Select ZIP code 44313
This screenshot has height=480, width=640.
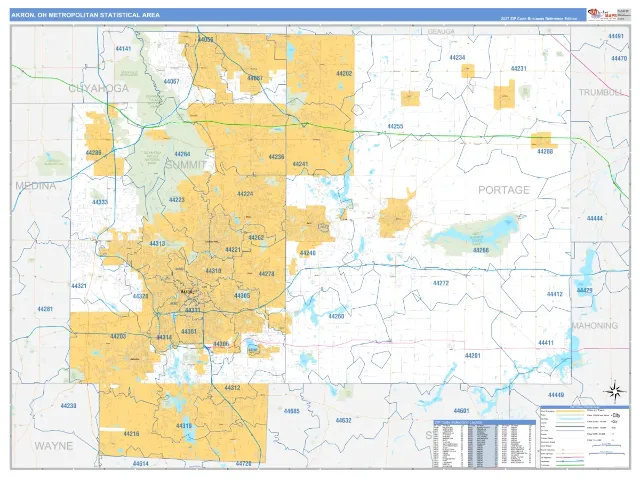[157, 244]
